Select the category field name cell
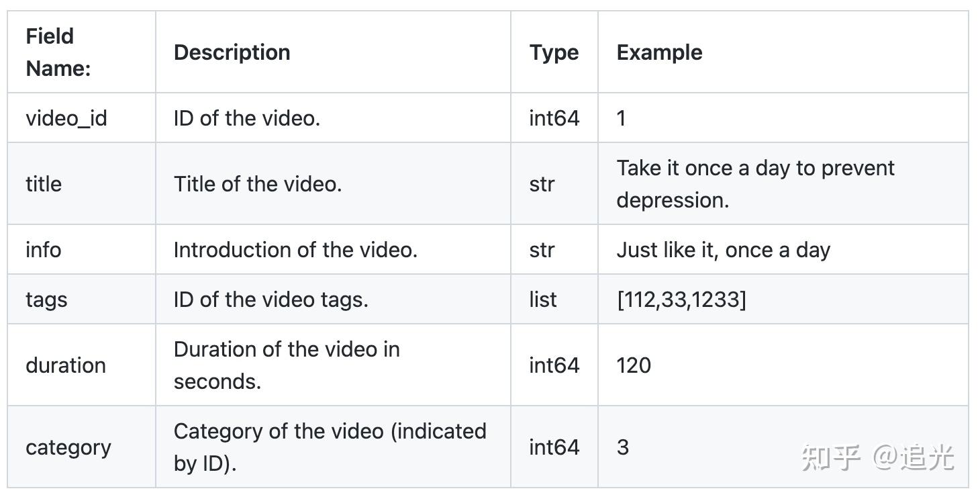Image resolution: width=980 pixels, height=497 pixels. point(81,447)
